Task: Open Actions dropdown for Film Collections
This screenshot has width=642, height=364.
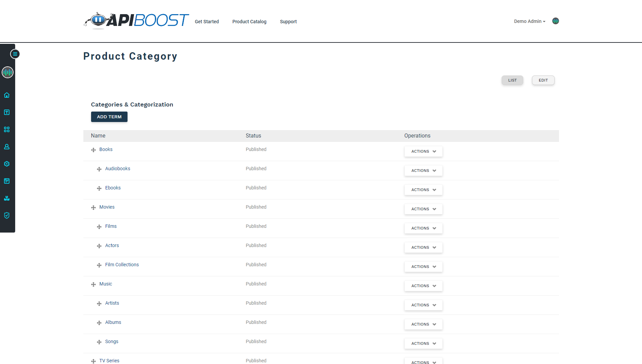Action: click(423, 267)
